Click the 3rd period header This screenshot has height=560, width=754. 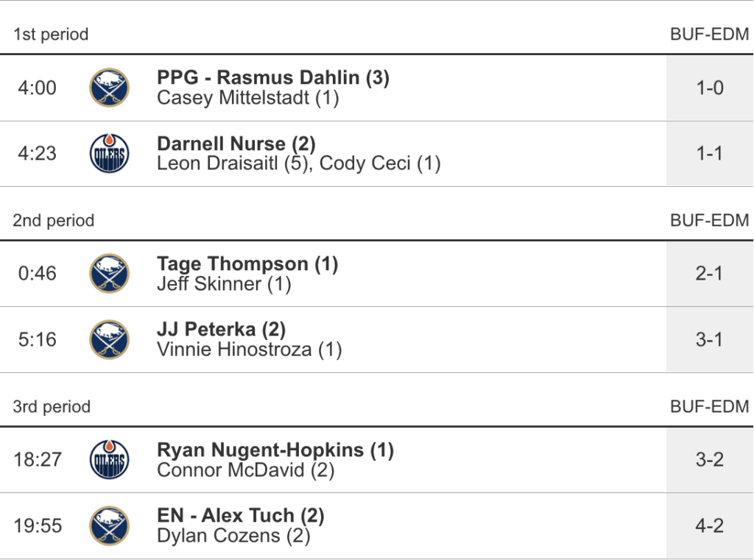pos(52,407)
